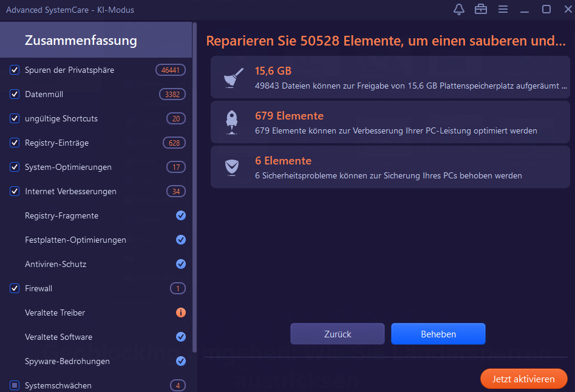Uncheck Internet Verbesserungen checkbox
Image resolution: width=575 pixels, height=392 pixels.
[15, 191]
